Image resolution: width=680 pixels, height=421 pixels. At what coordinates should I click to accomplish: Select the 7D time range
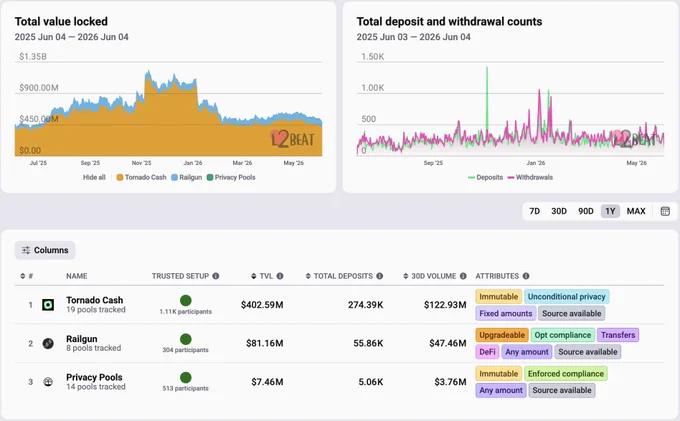[534, 211]
